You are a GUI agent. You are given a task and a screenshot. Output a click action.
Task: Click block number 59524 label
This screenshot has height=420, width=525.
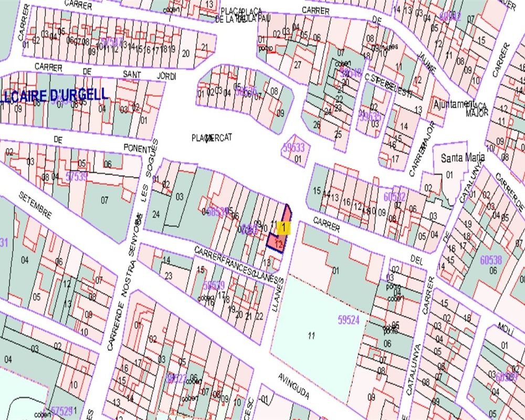pyautogui.click(x=349, y=319)
